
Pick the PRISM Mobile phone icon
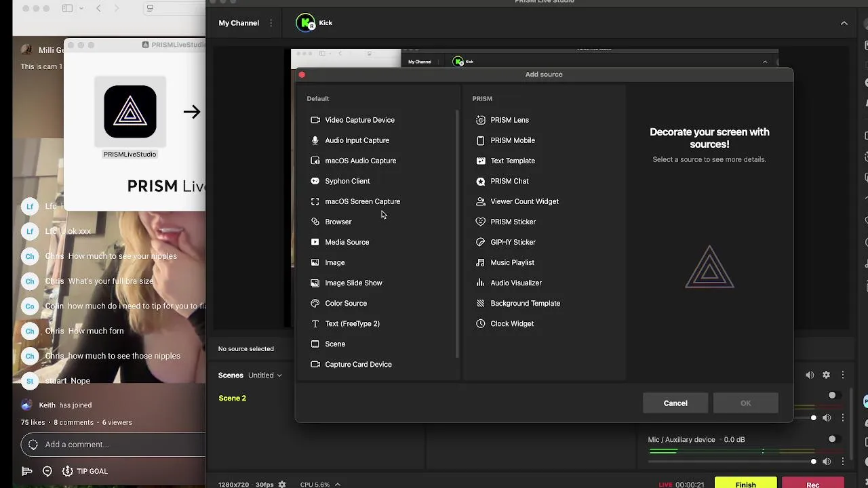click(481, 140)
